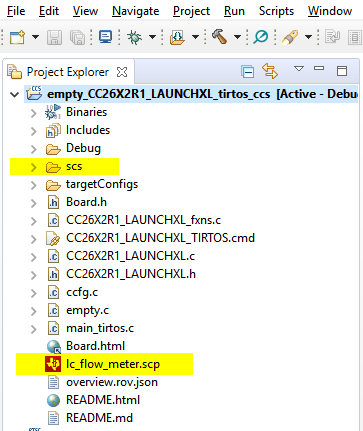
Task: Click the Save All toolbar icon
Action: [x=77, y=37]
